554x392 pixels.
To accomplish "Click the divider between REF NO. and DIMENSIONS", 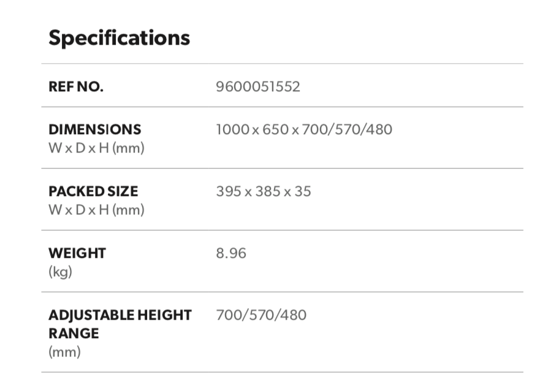I will click(282, 107).
